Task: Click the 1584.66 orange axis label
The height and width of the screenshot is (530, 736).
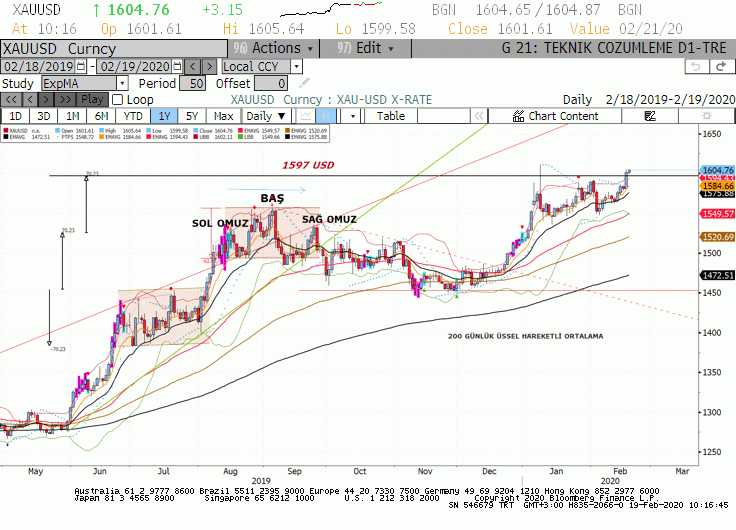Action: (x=718, y=186)
